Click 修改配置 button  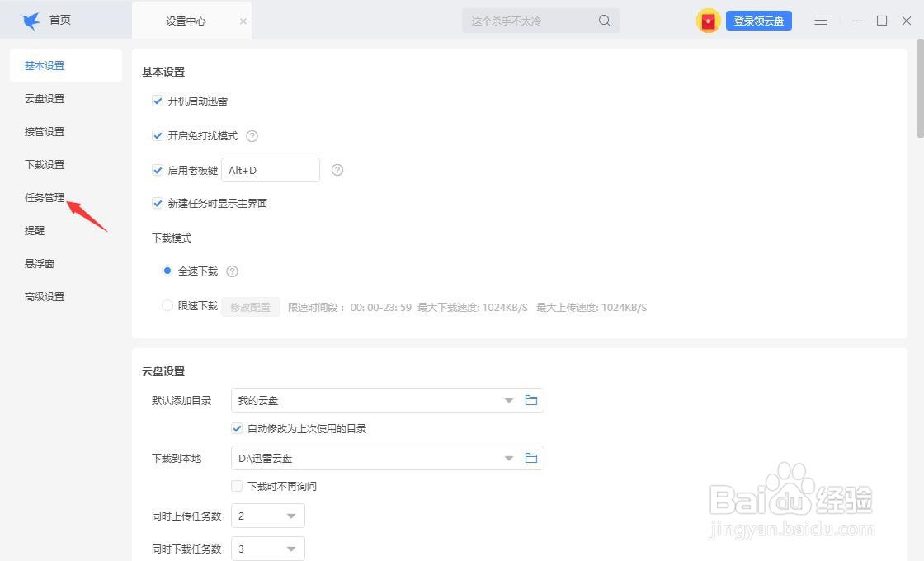251,307
